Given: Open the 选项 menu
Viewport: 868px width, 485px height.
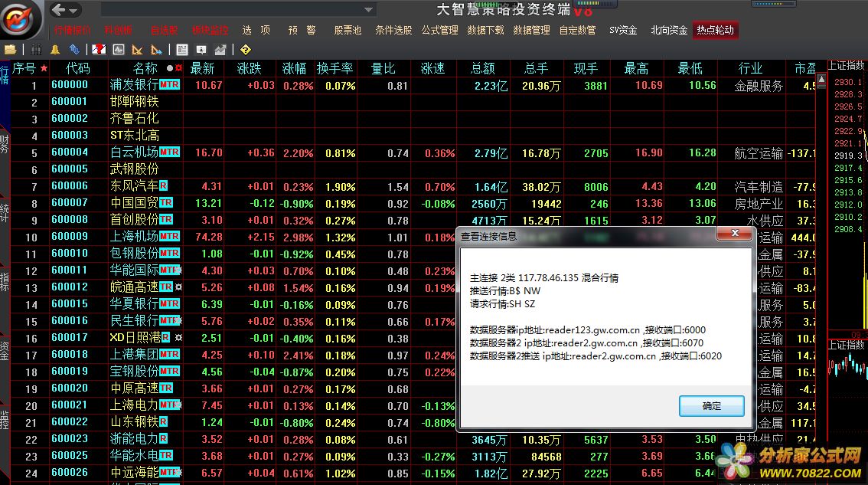Looking at the screenshot, I should click(256, 30).
